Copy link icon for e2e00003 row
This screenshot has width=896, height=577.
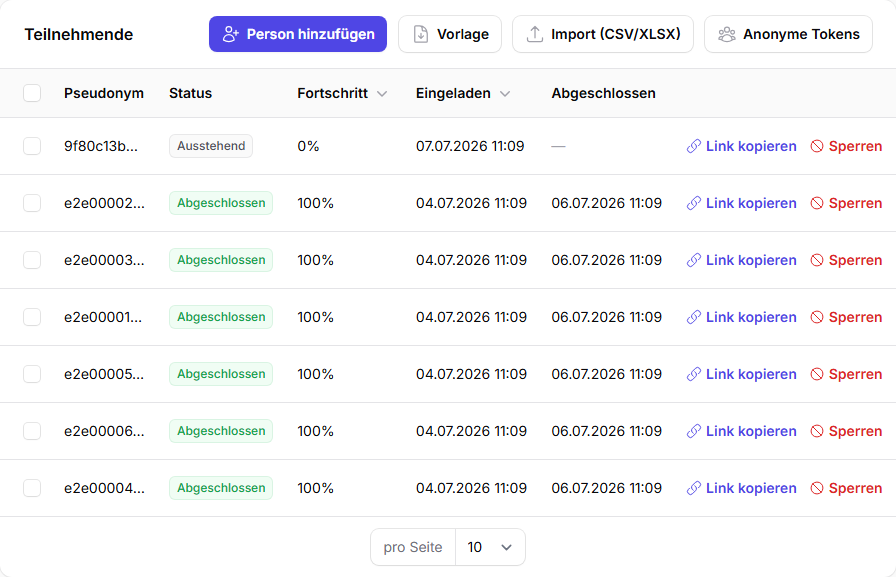(694, 261)
